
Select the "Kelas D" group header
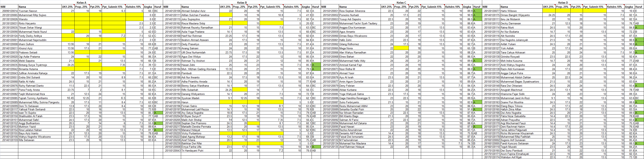563,3
